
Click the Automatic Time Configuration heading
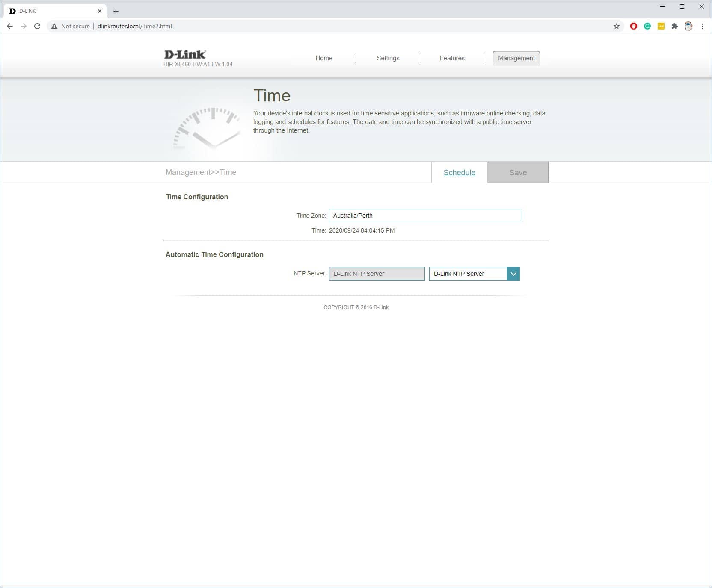214,254
